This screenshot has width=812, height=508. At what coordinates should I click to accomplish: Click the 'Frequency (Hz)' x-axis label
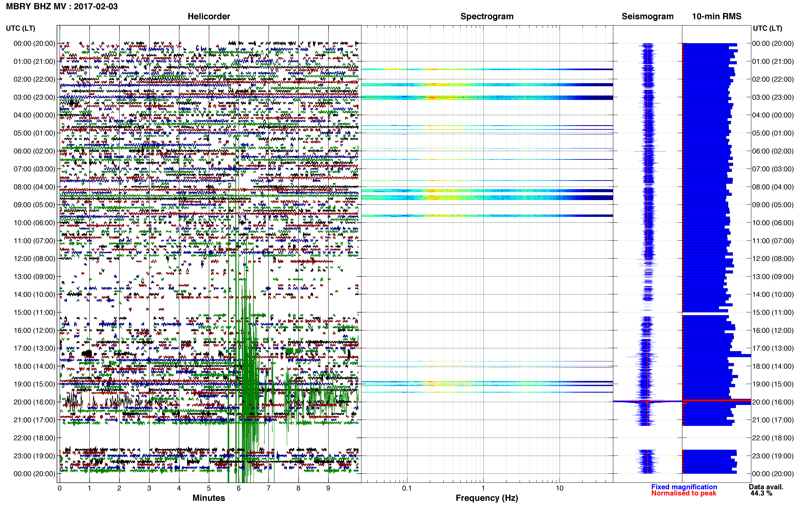pos(487,498)
